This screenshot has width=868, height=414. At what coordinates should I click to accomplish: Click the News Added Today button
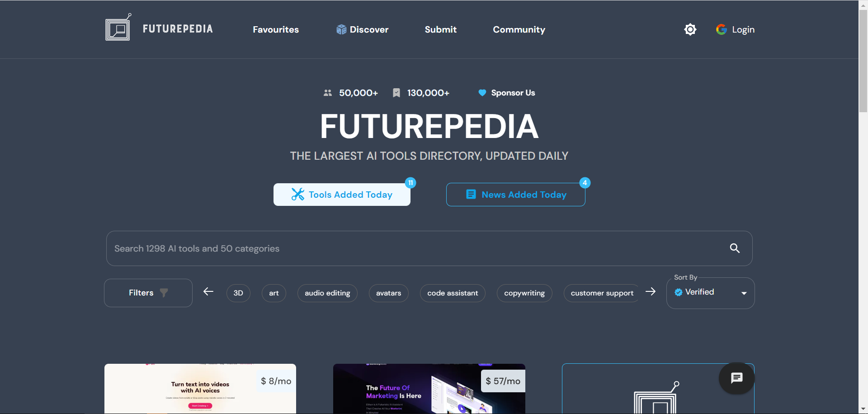(515, 195)
